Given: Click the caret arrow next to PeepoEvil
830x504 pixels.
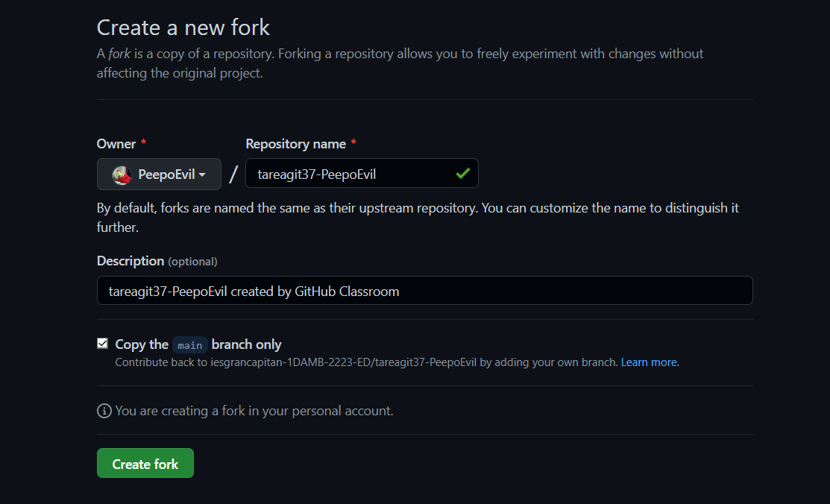Looking at the screenshot, I should (204, 174).
